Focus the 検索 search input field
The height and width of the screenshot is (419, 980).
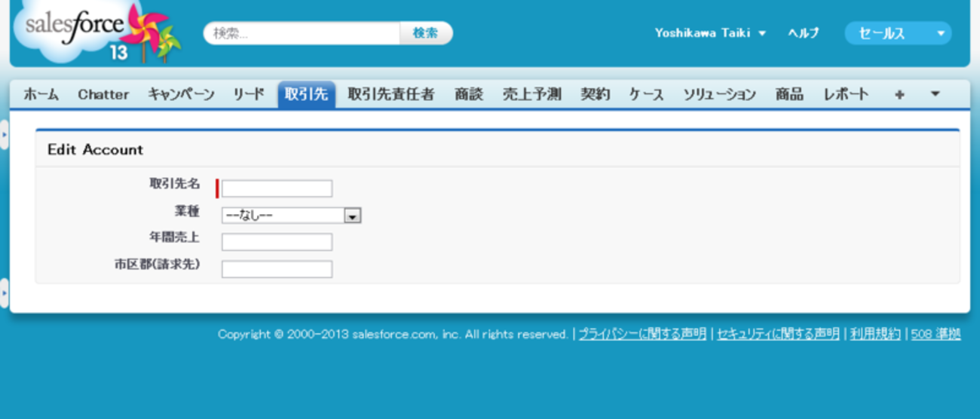point(302,33)
